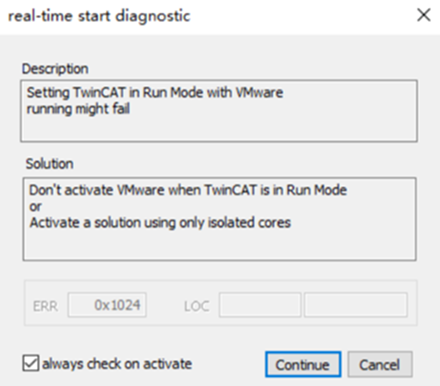Viewport: 440px width, 386px height.
Task: Select the second LOC input field
Action: (356, 305)
